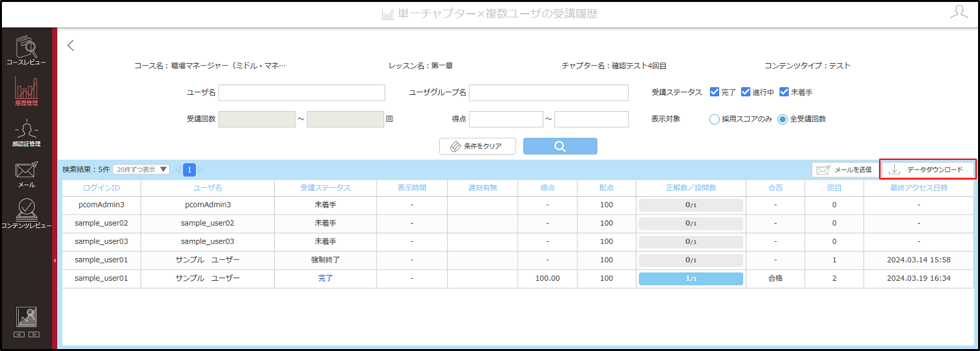Viewport: 980px width, 351px height.
Task: Click the pcomAdmin3 login ID cell
Action: point(102,205)
